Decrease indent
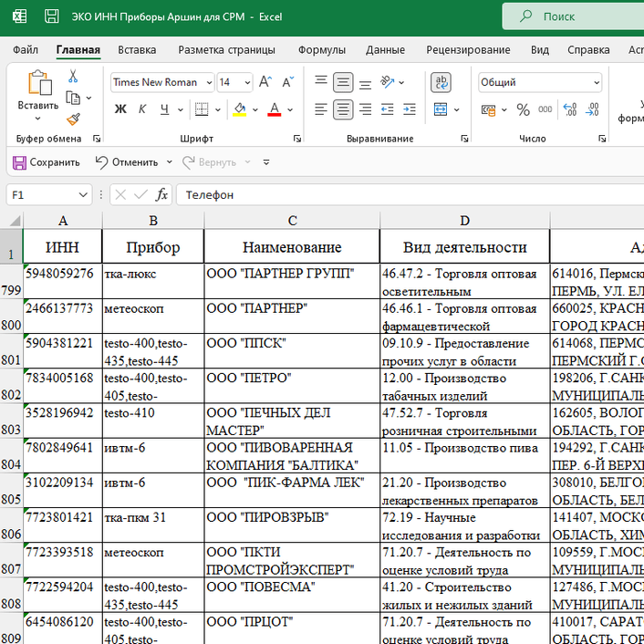 (x=388, y=109)
